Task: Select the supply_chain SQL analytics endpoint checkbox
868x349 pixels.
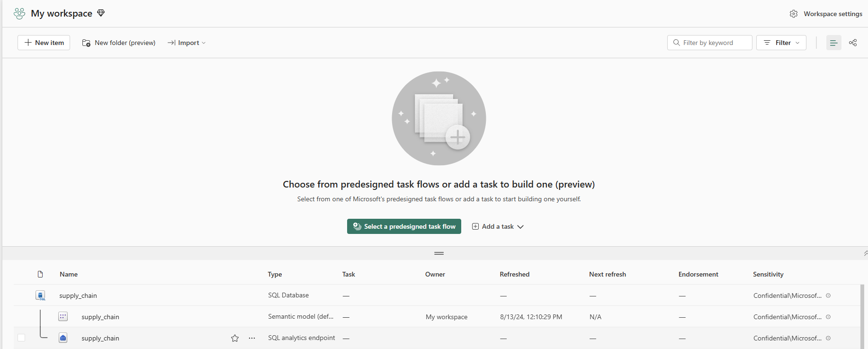Action: [x=21, y=338]
